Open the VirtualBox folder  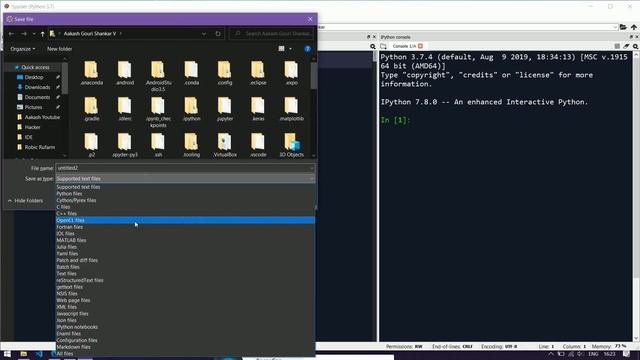224,145
